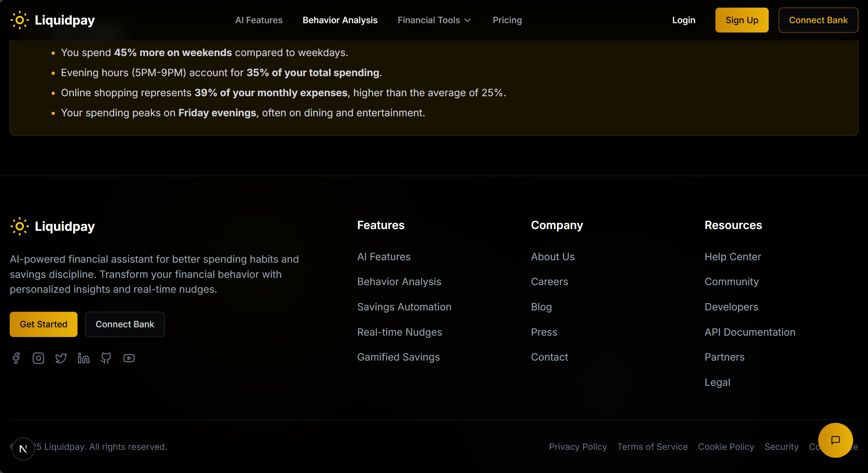Open Behavior Analysis nav item

coord(340,20)
